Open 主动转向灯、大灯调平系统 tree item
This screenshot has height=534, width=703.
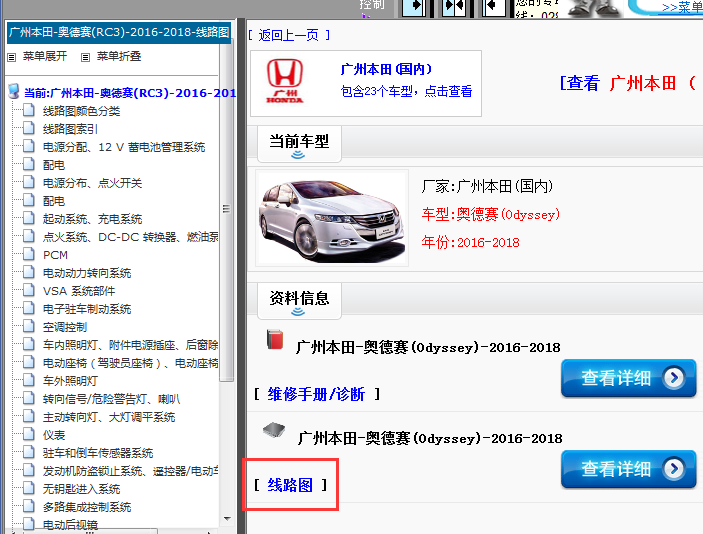pos(109,417)
